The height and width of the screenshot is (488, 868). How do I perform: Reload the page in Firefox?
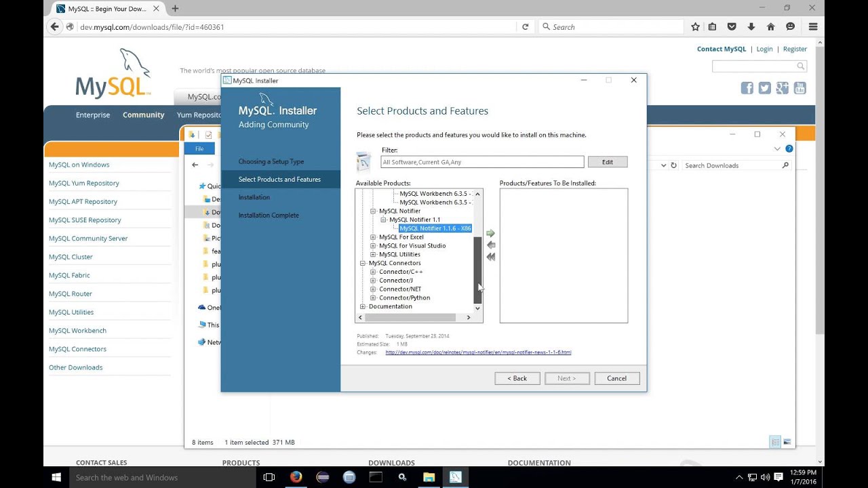[x=525, y=27]
